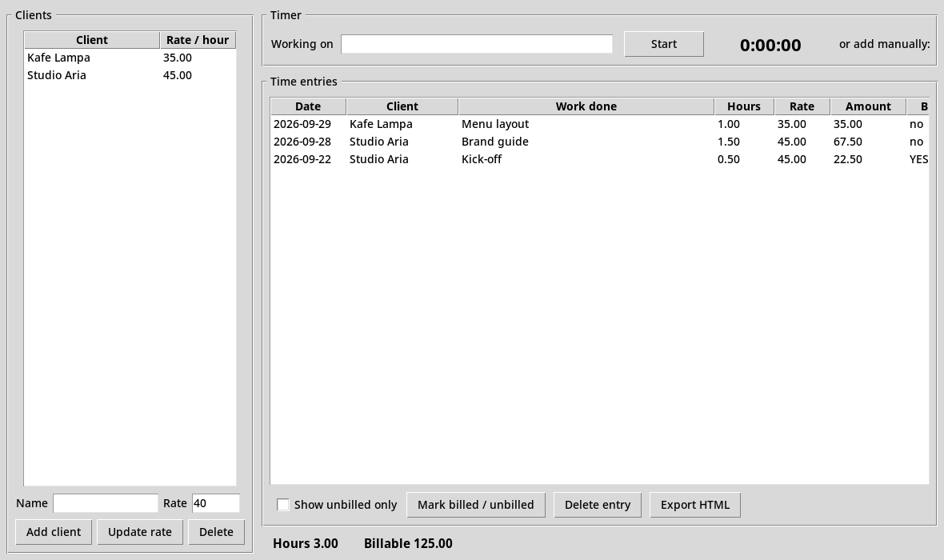This screenshot has height=560, width=944.
Task: Click the Kick-off work entry
Action: point(482,159)
